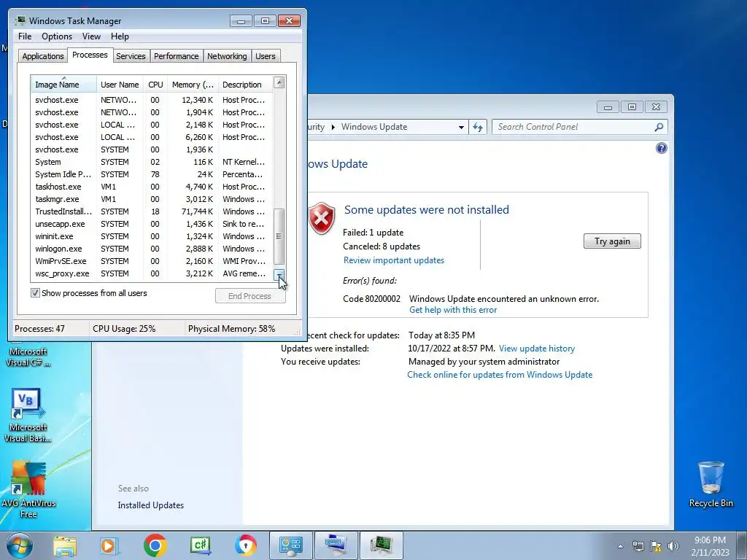Open Installed Updates link

tap(150, 505)
